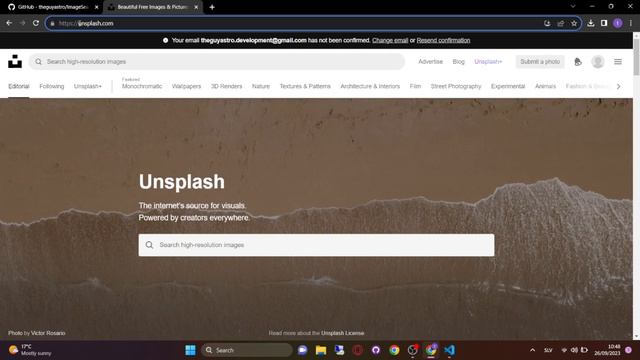Click the browser forward arrow
The width and height of the screenshot is (640, 360).
pyautogui.click(x=22, y=23)
